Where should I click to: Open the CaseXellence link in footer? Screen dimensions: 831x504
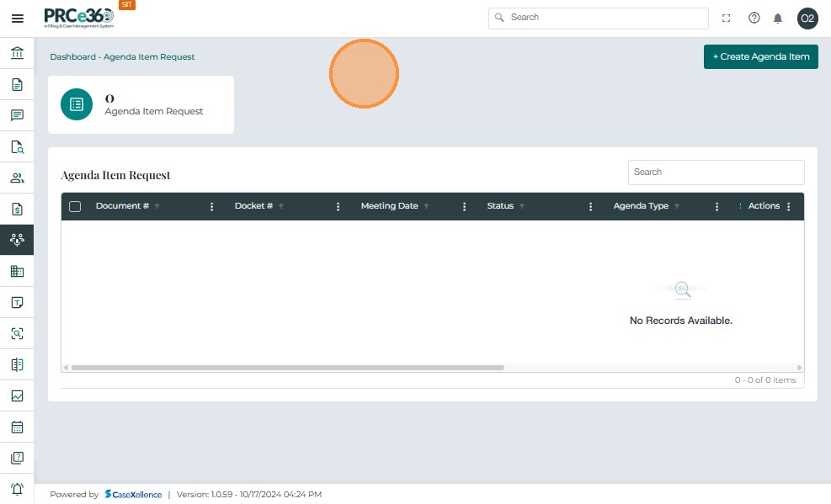pos(133,495)
